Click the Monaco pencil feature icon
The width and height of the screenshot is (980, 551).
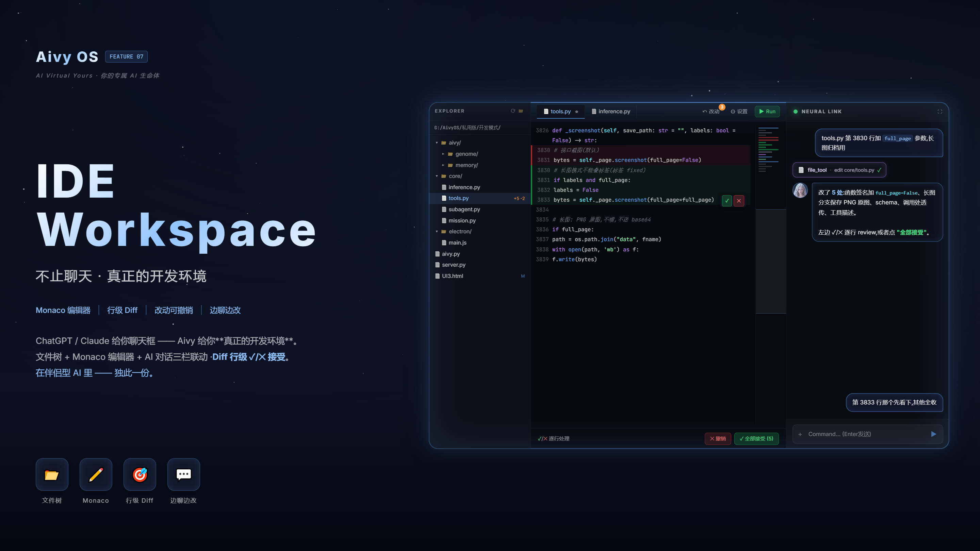(96, 474)
